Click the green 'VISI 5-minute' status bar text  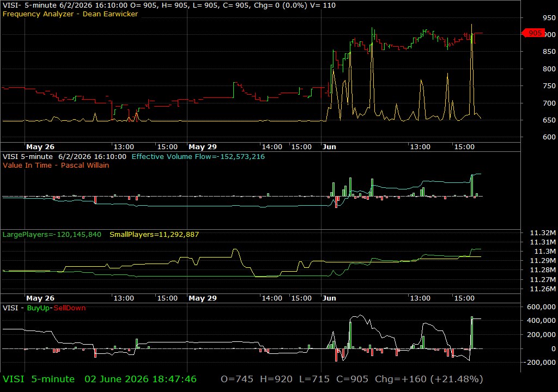(39, 379)
